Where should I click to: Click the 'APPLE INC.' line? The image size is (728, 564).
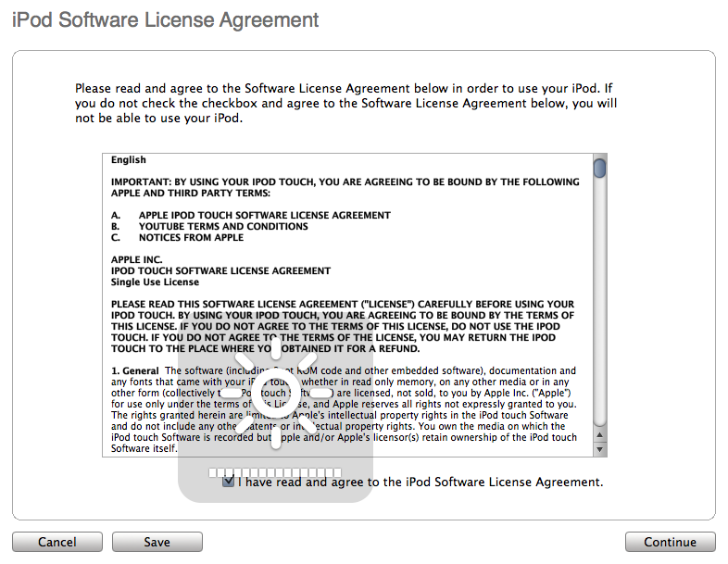(136, 260)
